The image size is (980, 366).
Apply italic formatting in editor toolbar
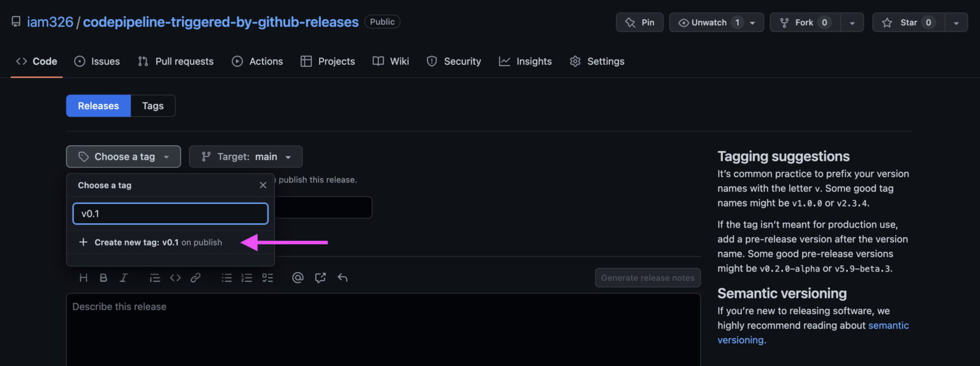coord(124,277)
